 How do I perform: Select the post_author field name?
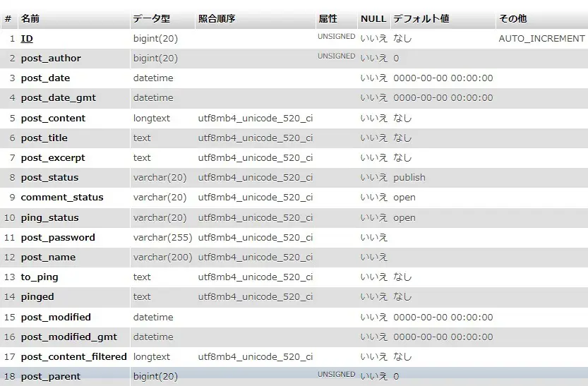(x=51, y=59)
